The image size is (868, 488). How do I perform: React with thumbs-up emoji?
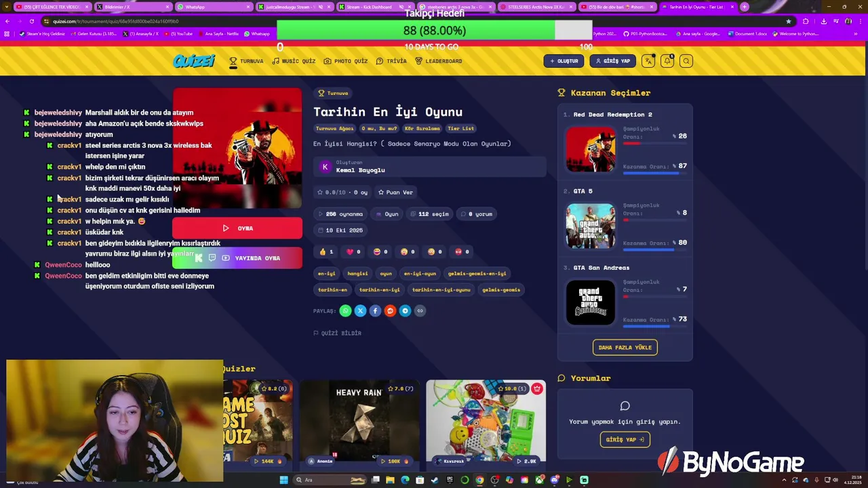coord(326,251)
